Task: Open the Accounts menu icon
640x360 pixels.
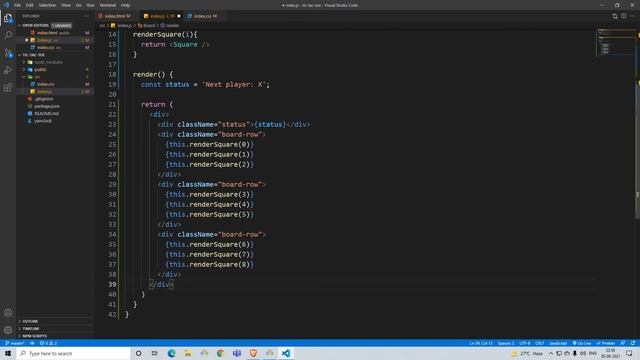Action: tap(8, 313)
